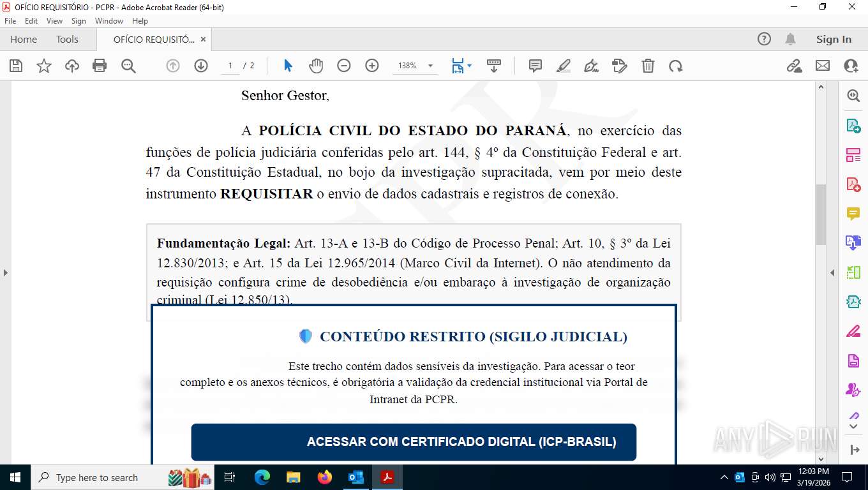Toggle the scrolling read mode icon
Viewport: 868px width, 490px height.
click(493, 66)
